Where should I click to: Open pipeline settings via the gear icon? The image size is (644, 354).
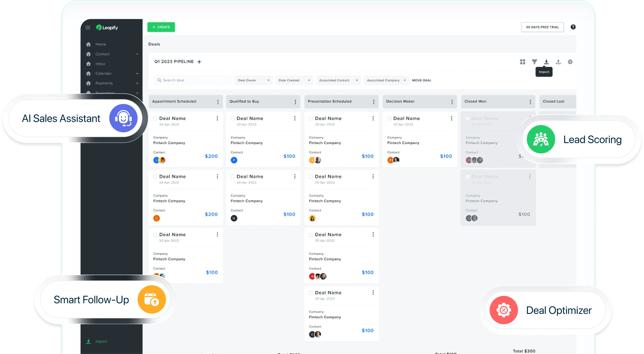pos(570,62)
